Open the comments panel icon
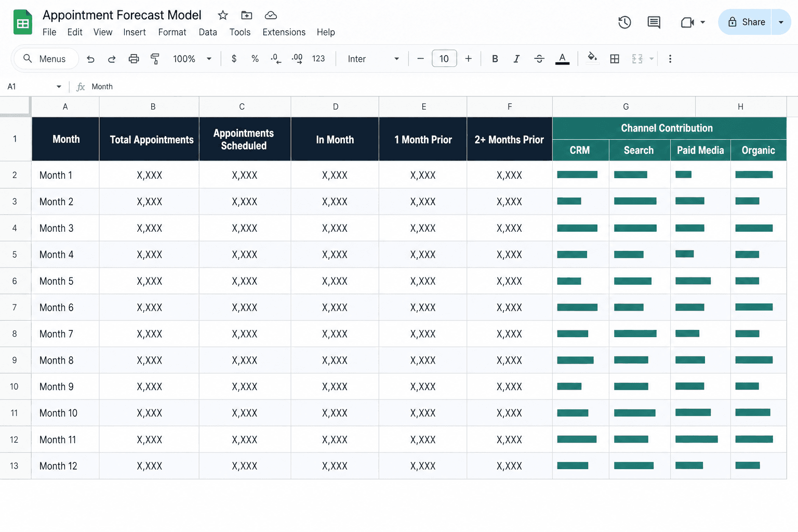Image resolution: width=798 pixels, height=532 pixels. 654,22
